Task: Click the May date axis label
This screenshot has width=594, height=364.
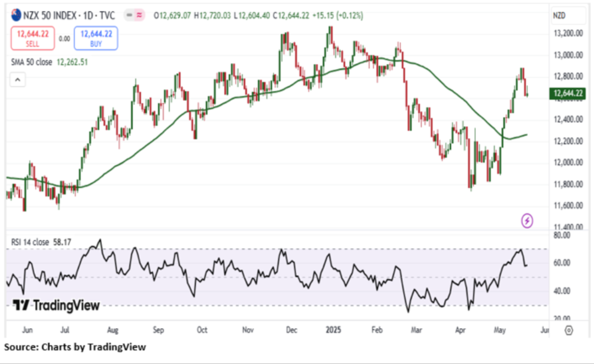Action: [500, 330]
